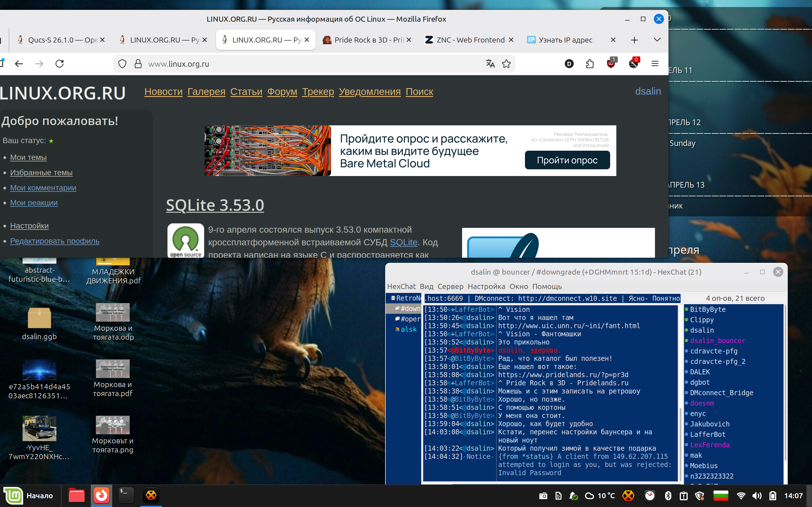Open the Bluetooth tray icon
This screenshot has width=812, height=507.
[668, 496]
